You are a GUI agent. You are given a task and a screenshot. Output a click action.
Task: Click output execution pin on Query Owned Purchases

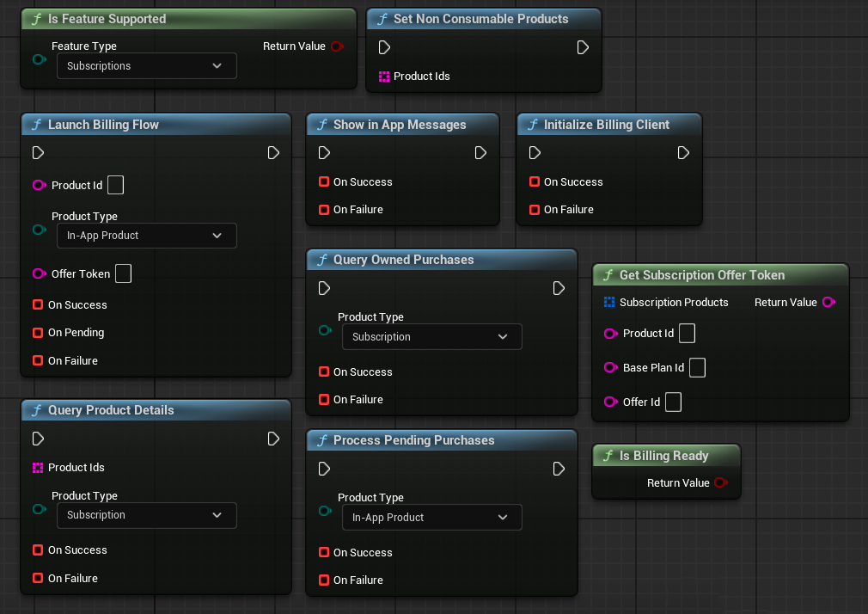tap(559, 288)
